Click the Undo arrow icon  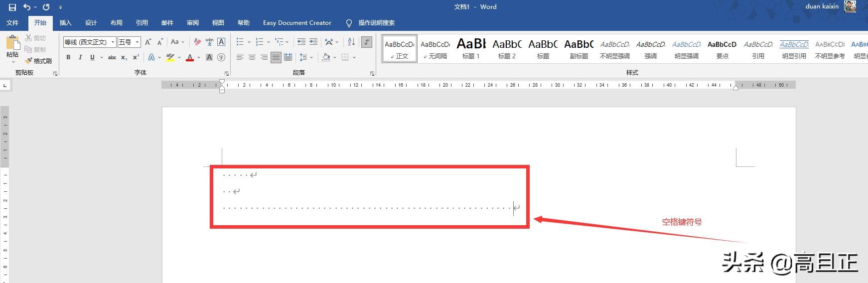point(27,7)
